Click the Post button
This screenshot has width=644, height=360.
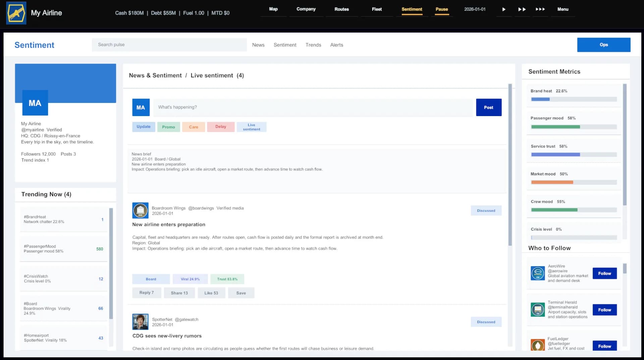coord(489,107)
